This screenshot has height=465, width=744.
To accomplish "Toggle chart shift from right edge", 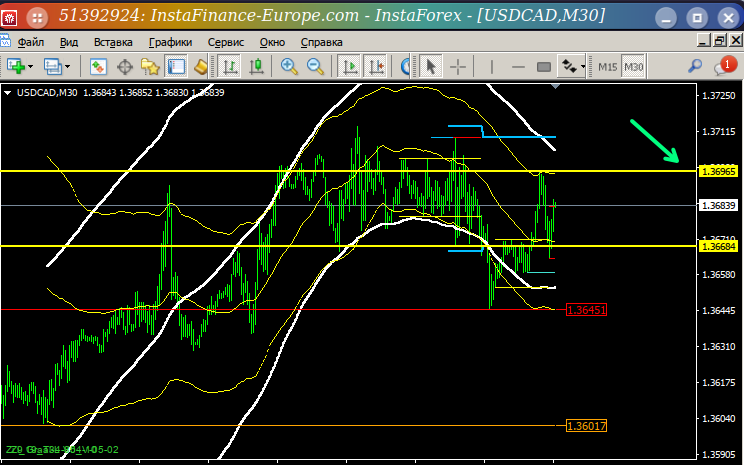I will 376,66.
